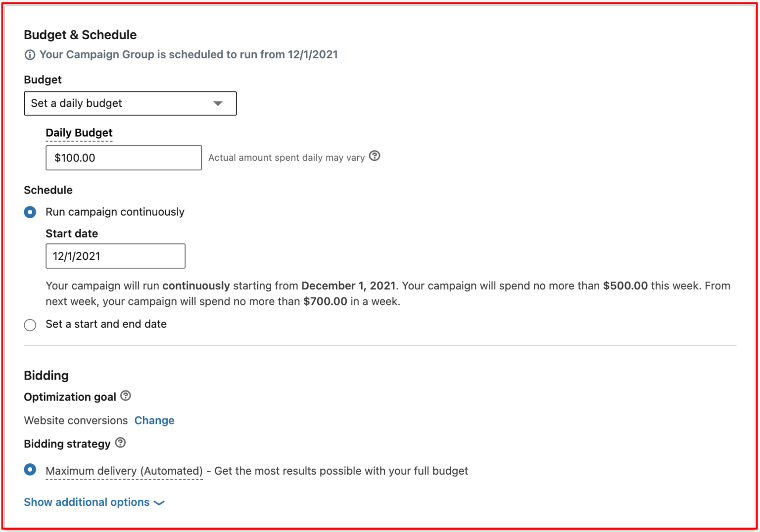
Task: Choose Set a start and end date
Action: [x=30, y=325]
